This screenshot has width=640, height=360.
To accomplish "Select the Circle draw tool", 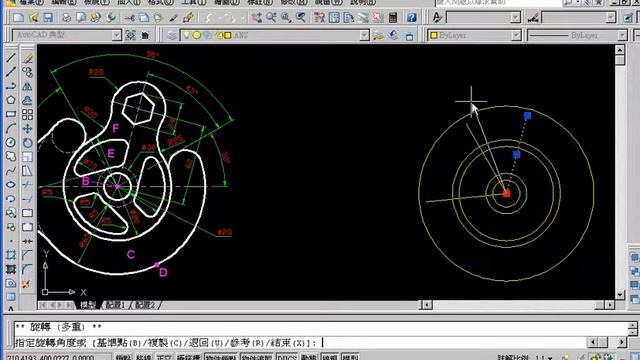I will (x=11, y=142).
